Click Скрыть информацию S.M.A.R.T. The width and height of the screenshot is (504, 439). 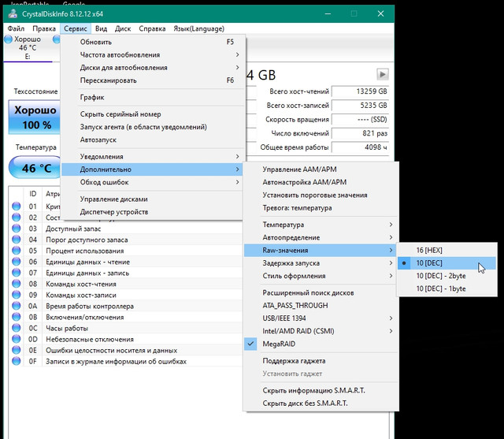pyautogui.click(x=321, y=390)
